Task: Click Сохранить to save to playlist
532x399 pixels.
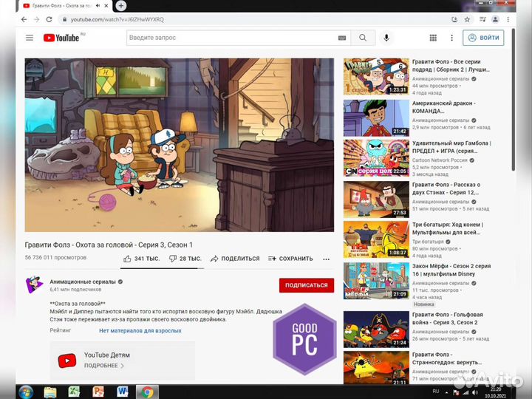Action: pyautogui.click(x=290, y=259)
